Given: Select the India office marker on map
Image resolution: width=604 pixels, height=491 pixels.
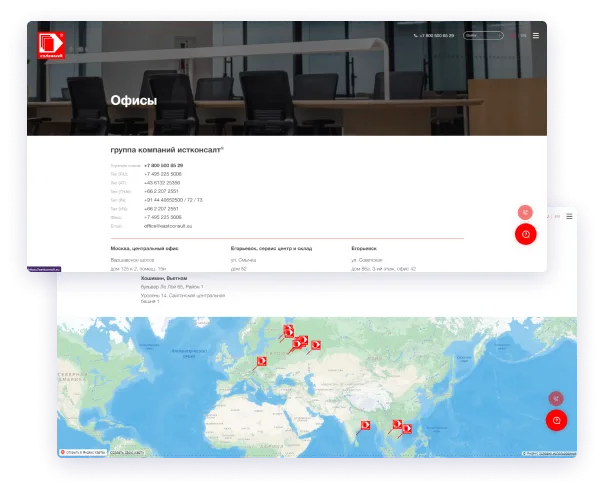Looking at the screenshot, I should pyautogui.click(x=365, y=425).
